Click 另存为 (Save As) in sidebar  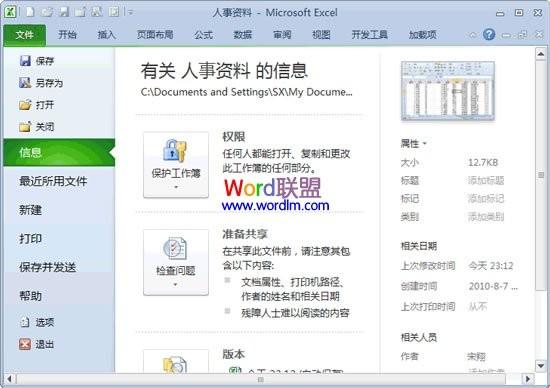point(41,83)
